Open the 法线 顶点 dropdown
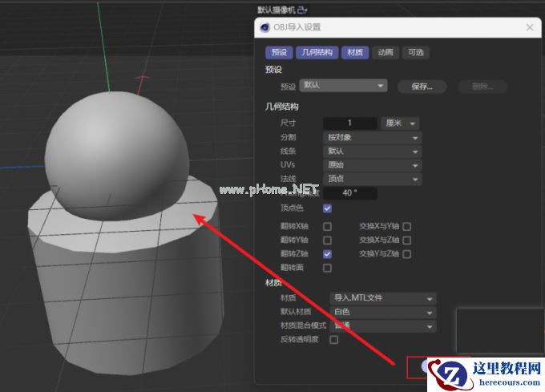This screenshot has height=392, width=545. (x=372, y=179)
